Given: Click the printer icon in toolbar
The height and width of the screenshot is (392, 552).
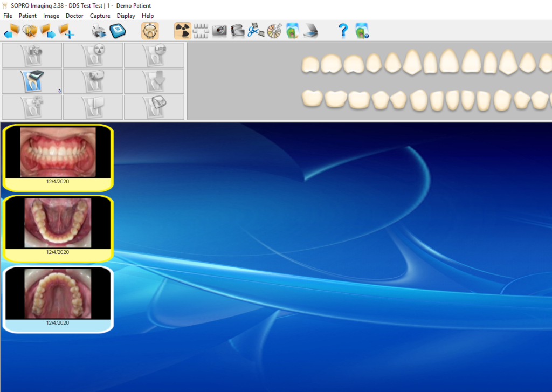Looking at the screenshot, I should point(99,31).
